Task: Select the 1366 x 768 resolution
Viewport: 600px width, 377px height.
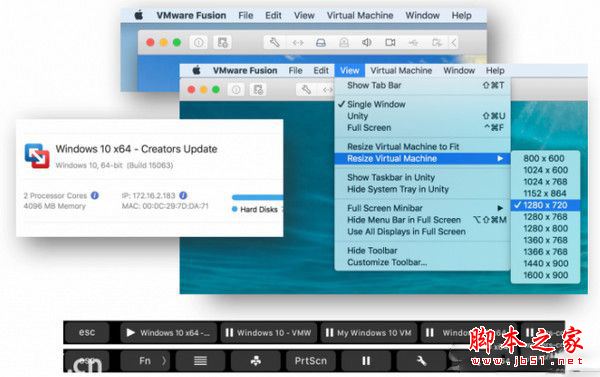Action: click(545, 252)
